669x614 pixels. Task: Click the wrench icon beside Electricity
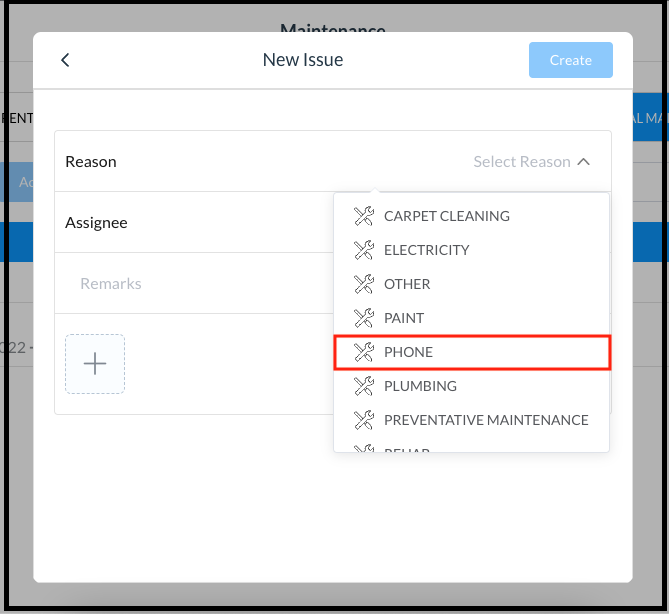click(364, 250)
